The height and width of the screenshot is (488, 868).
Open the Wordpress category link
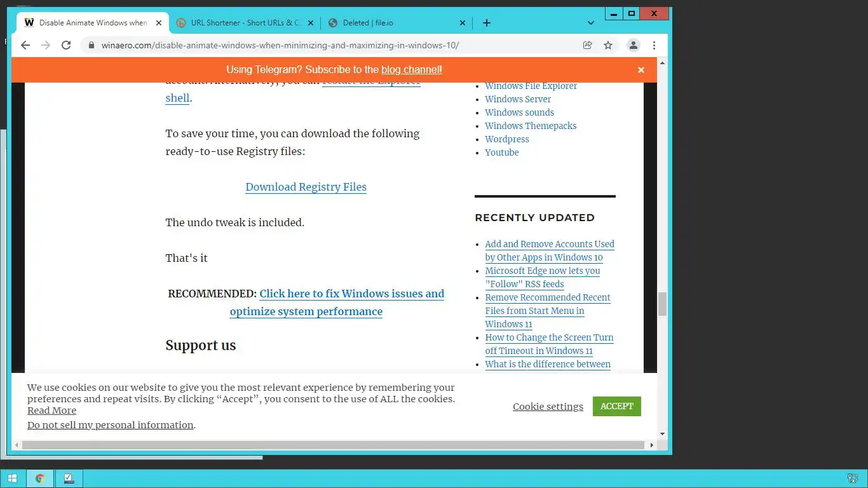(506, 139)
